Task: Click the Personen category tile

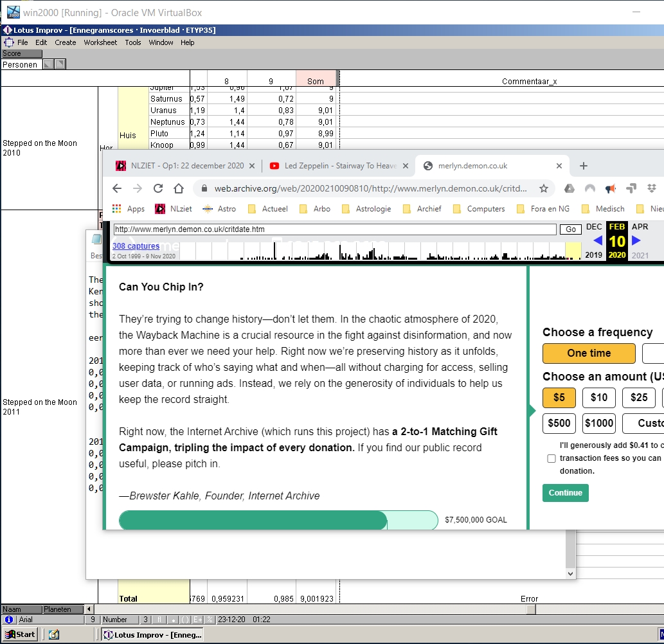Action: coord(22,64)
